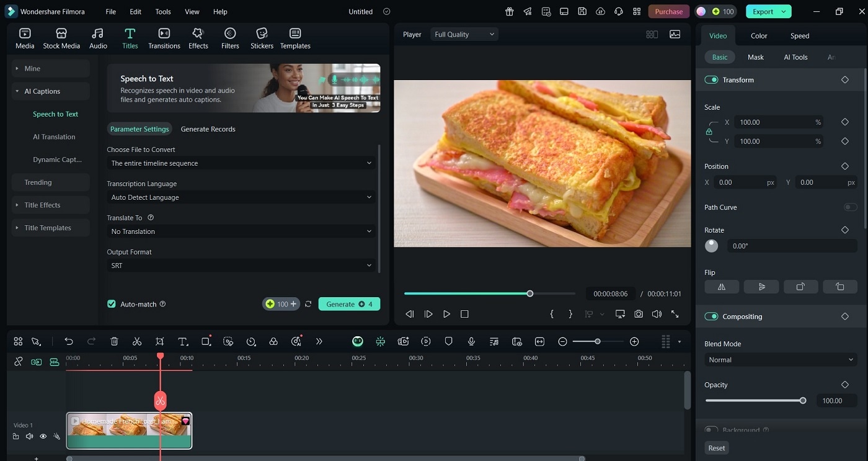
Task: Click the redo arrow in timeline toolbar
Action: pos(91,341)
